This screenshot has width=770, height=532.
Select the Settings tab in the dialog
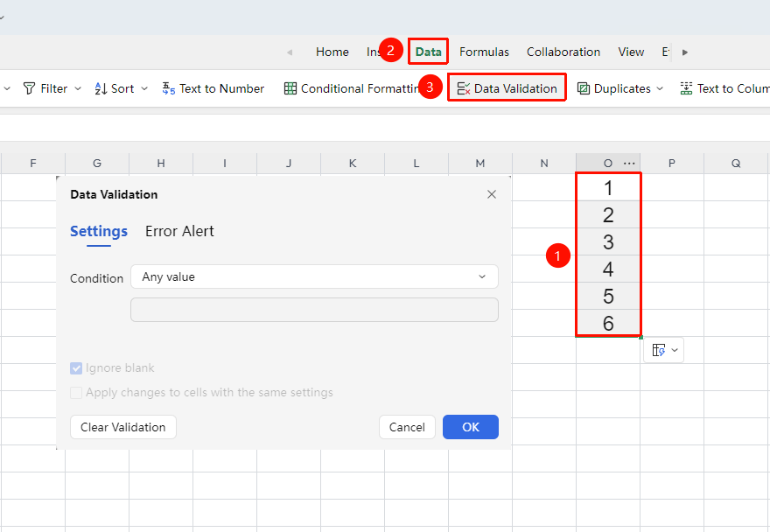click(99, 231)
